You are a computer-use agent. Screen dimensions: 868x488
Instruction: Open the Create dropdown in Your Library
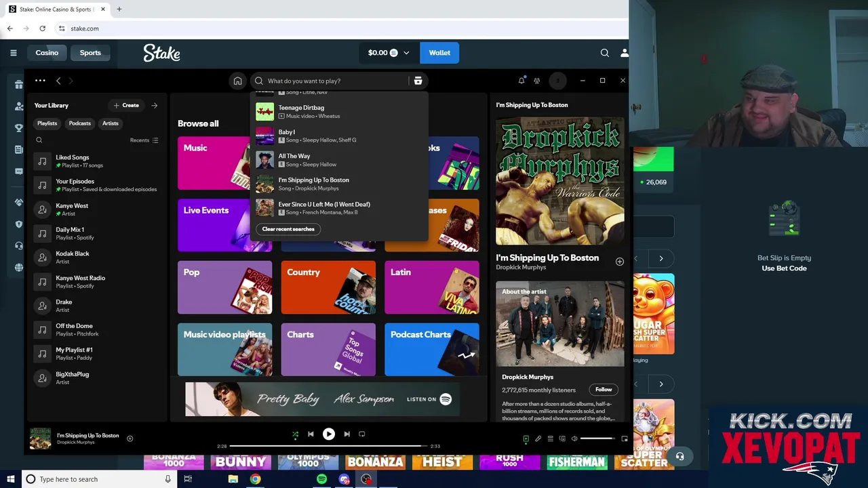[x=126, y=105]
